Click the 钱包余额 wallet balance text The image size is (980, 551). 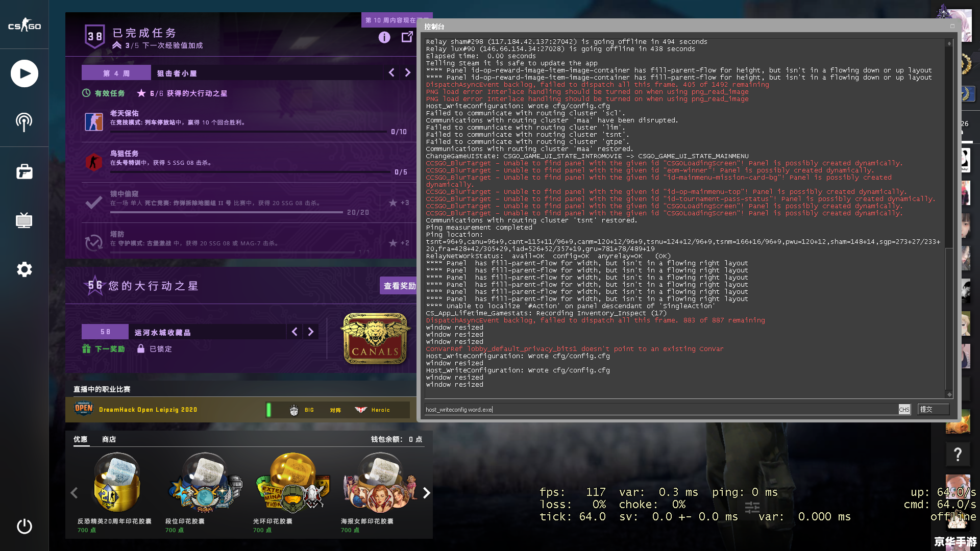(396, 439)
